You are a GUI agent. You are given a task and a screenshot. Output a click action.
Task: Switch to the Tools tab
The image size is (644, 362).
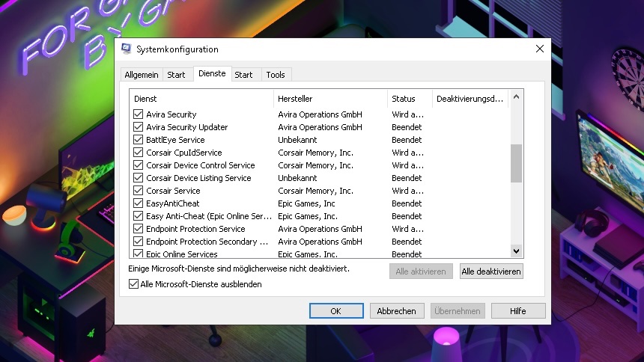pos(275,75)
